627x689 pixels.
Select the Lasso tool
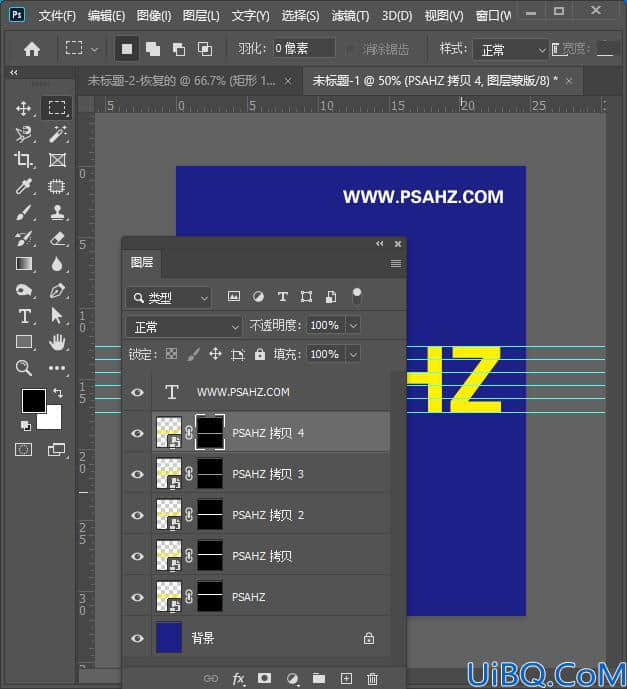23,134
